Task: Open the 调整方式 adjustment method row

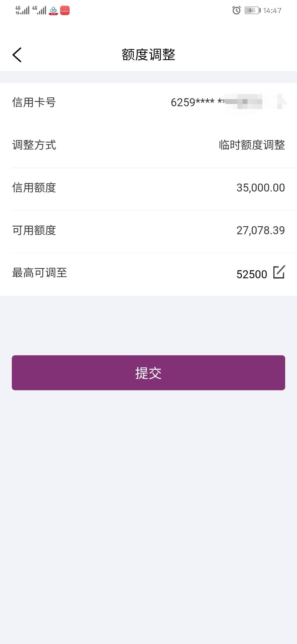Action: pyautogui.click(x=148, y=145)
